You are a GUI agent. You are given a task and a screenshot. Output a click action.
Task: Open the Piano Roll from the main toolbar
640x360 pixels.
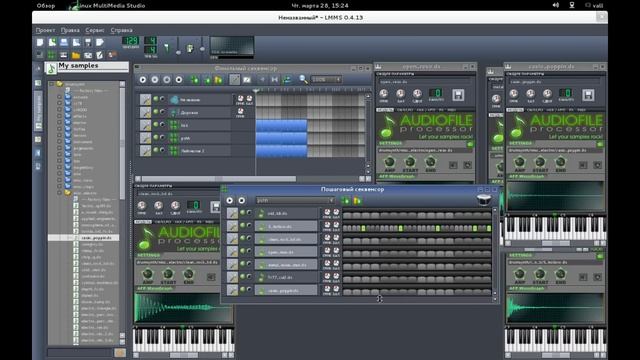click(64, 55)
